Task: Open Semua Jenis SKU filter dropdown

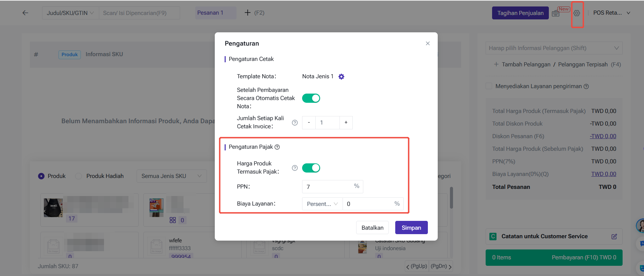Action: (172, 176)
